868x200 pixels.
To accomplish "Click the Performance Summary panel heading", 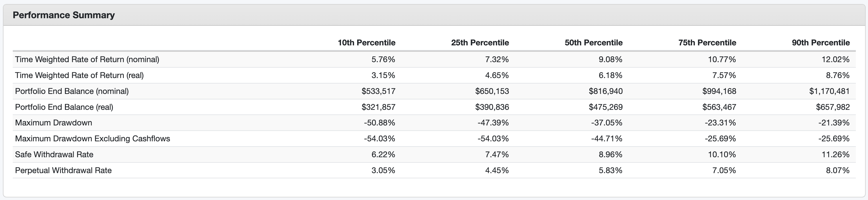I will (x=64, y=15).
